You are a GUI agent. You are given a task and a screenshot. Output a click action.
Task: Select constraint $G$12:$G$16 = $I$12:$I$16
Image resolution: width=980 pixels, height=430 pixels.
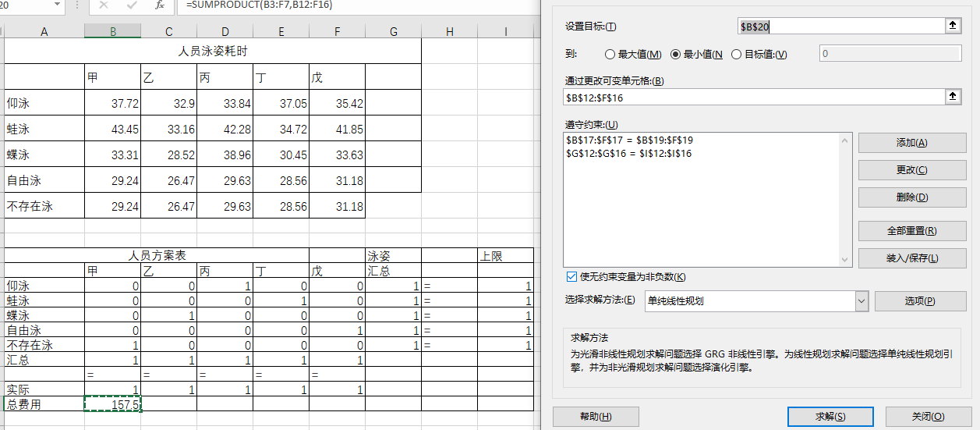click(629, 154)
